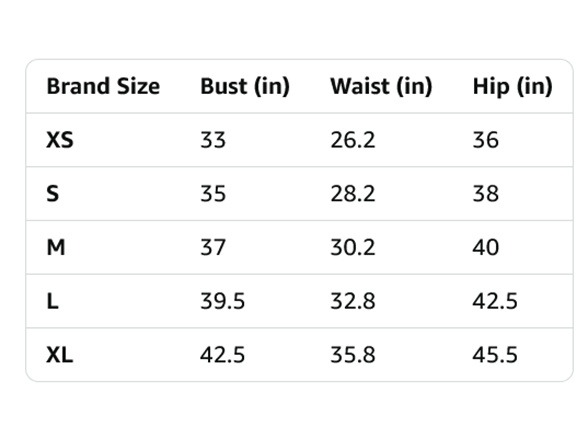Screen dimensions: 588x441
Task: Click the XS bust value 33
Action: [213, 140]
